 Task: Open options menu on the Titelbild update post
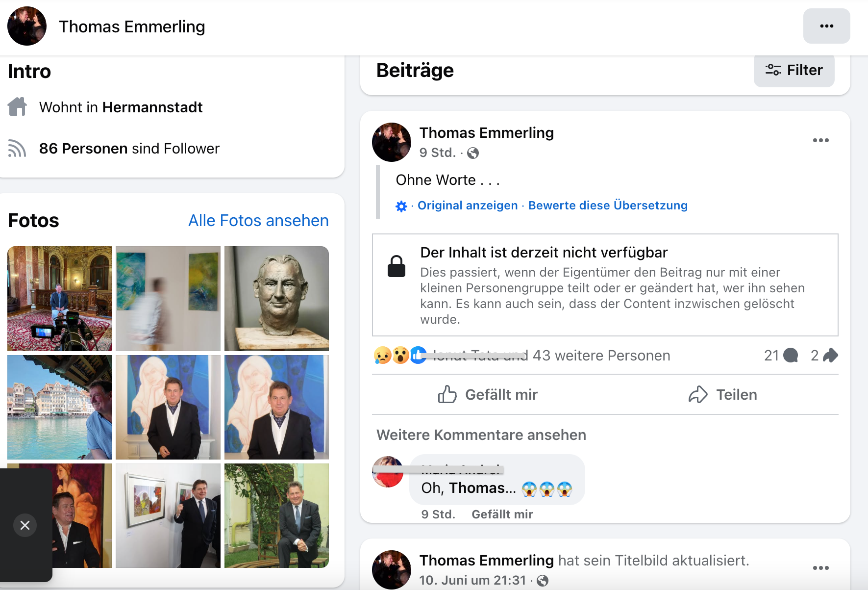820,568
